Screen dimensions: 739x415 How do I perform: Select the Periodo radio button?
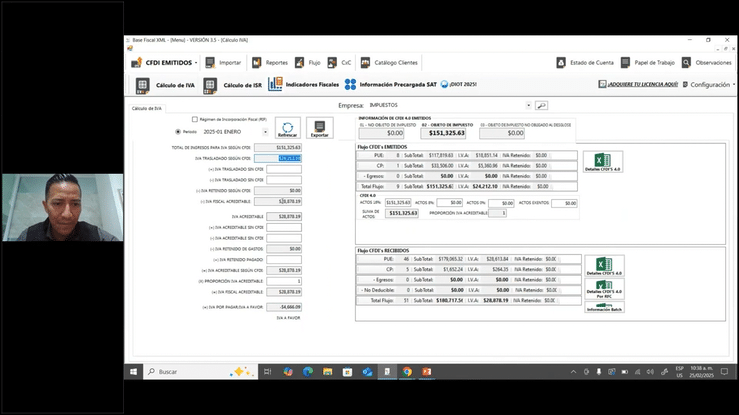pyautogui.click(x=178, y=132)
